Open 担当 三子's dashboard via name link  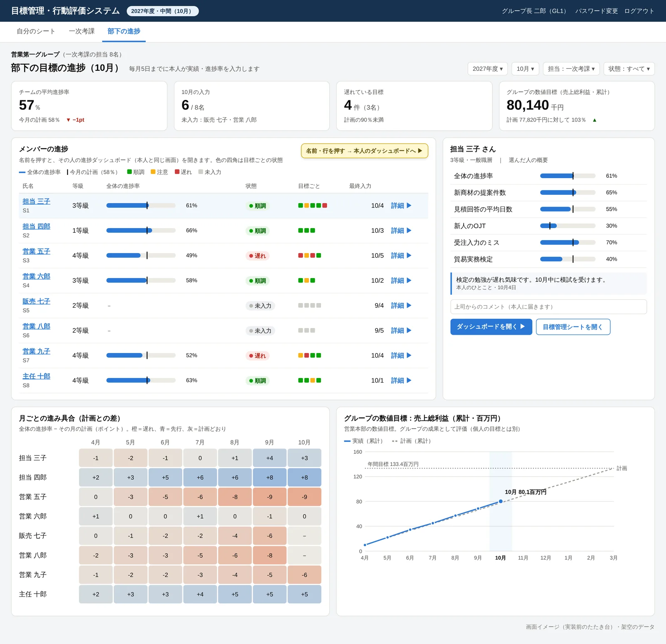point(36,201)
